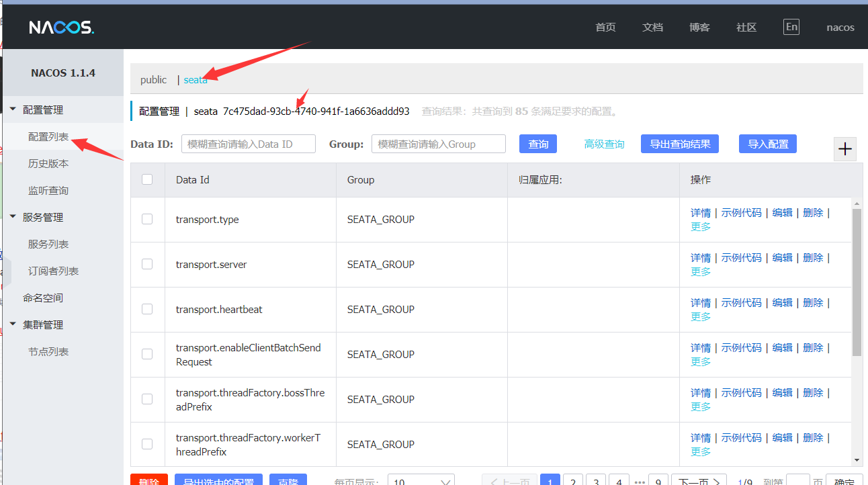Viewport: 868px width, 485px height.
Task: Open 监听查询 in the sidebar
Action: coord(48,190)
